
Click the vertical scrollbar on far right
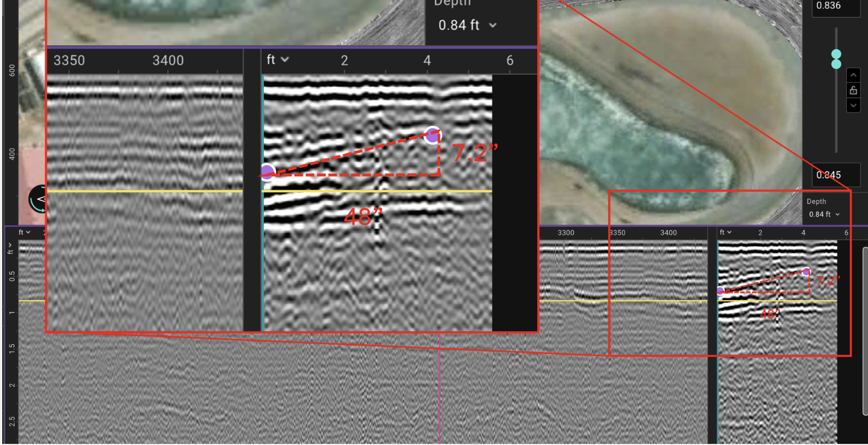865,331
